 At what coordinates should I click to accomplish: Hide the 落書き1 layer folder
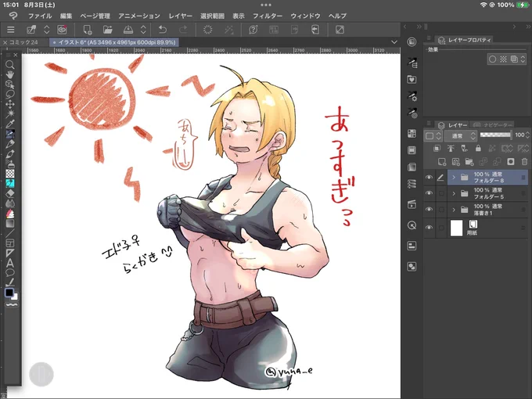429,210
